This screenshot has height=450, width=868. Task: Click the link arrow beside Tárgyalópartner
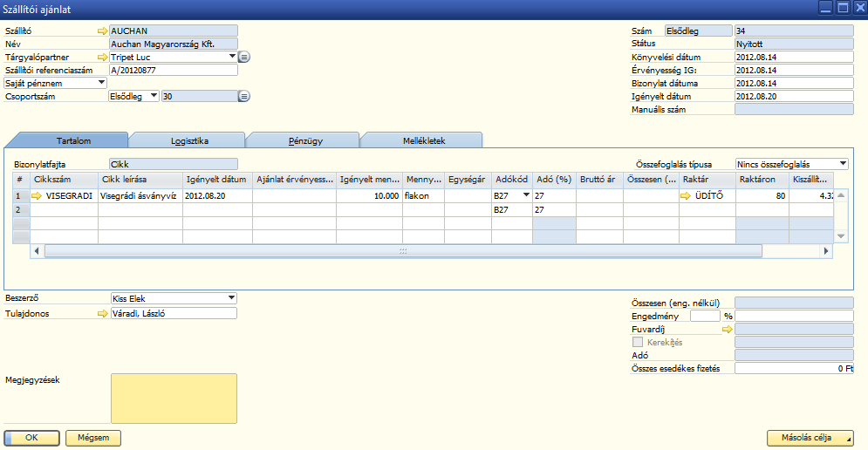pyautogui.click(x=102, y=57)
